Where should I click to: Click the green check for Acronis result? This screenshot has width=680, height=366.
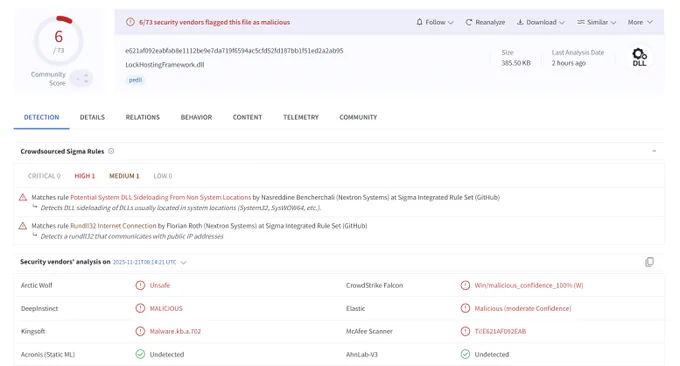(x=140, y=354)
